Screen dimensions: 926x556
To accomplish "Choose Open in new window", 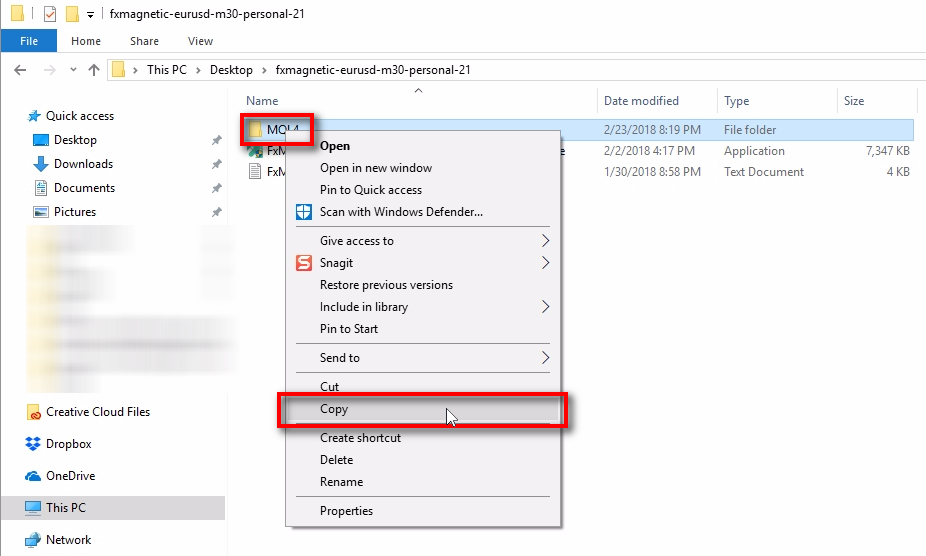I will click(x=423, y=168).
